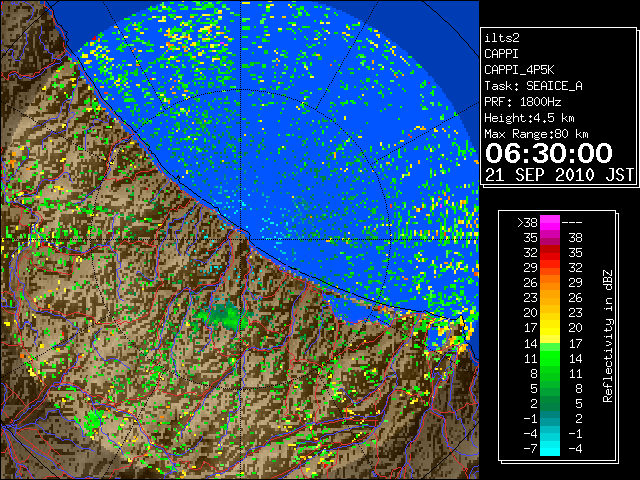The width and height of the screenshot is (640, 480).
Task: Click the standalone 'CAPPI' product label
Action: point(501,54)
